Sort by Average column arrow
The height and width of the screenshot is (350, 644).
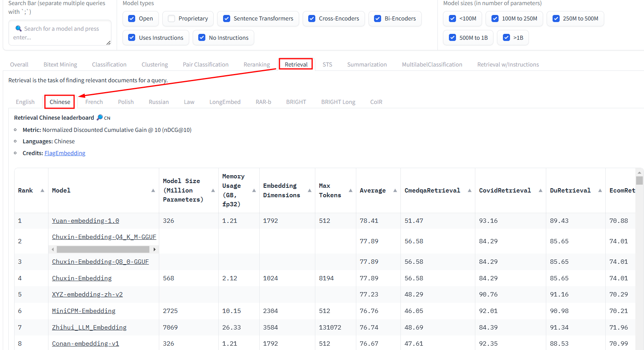click(395, 191)
